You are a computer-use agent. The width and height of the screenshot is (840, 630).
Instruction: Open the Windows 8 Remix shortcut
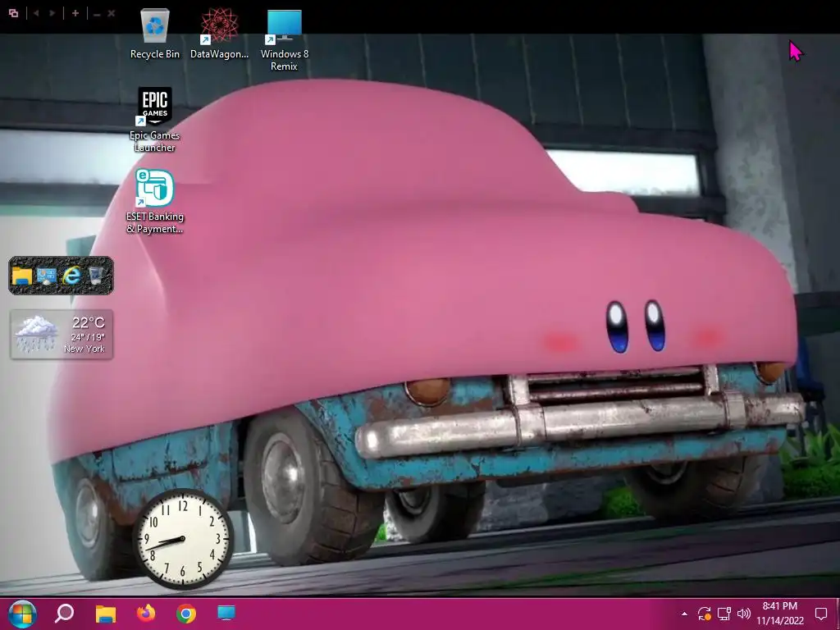click(284, 40)
